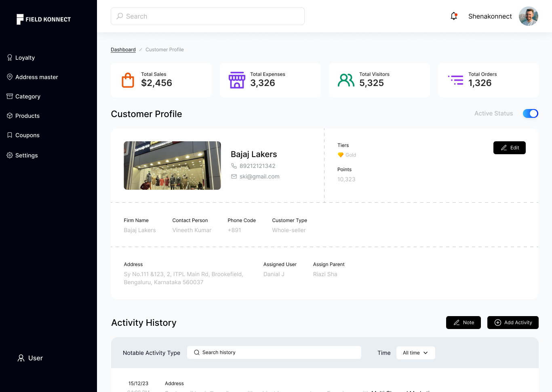Click the mail icon beside ski@gmail.com
Image resolution: width=552 pixels, height=392 pixels.
[234, 176]
